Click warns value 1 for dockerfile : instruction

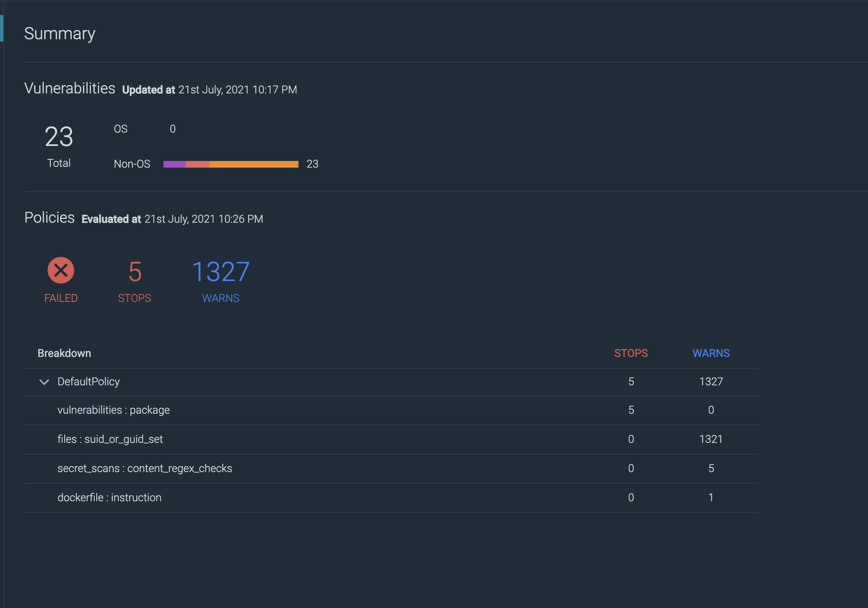coord(711,497)
